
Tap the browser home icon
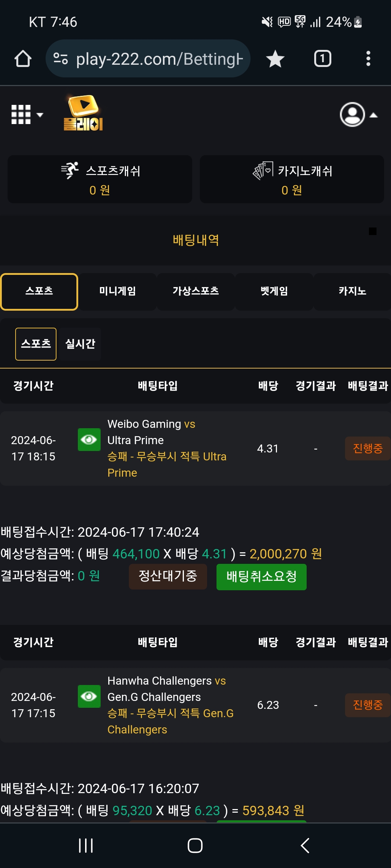(23, 59)
